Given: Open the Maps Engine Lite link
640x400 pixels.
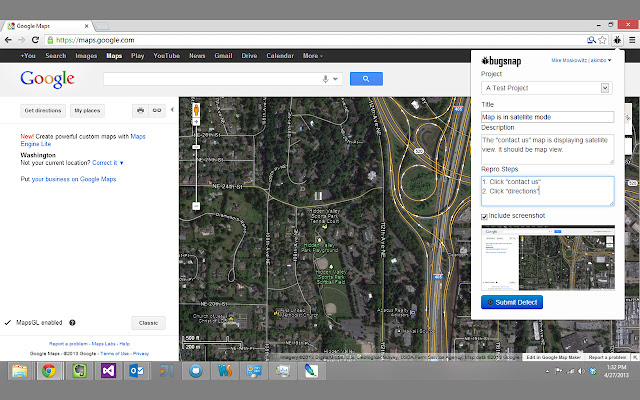Looking at the screenshot, I should click(x=83, y=140).
